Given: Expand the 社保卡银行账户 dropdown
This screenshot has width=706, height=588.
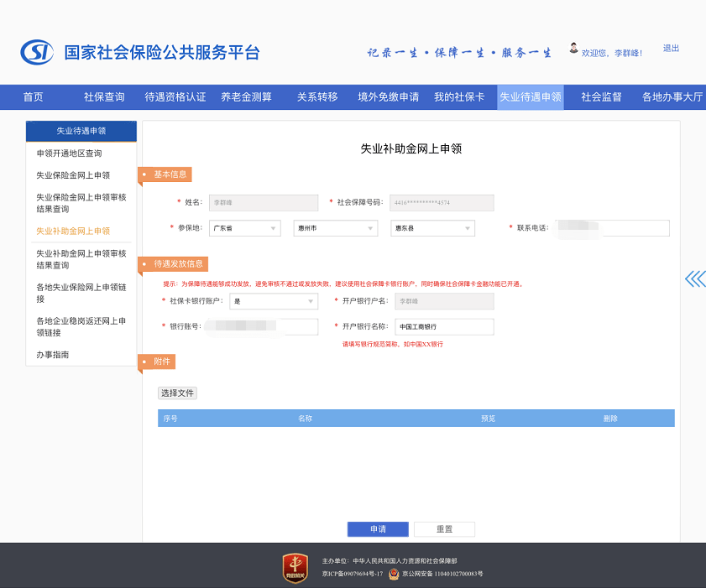Looking at the screenshot, I should pyautogui.click(x=274, y=301).
